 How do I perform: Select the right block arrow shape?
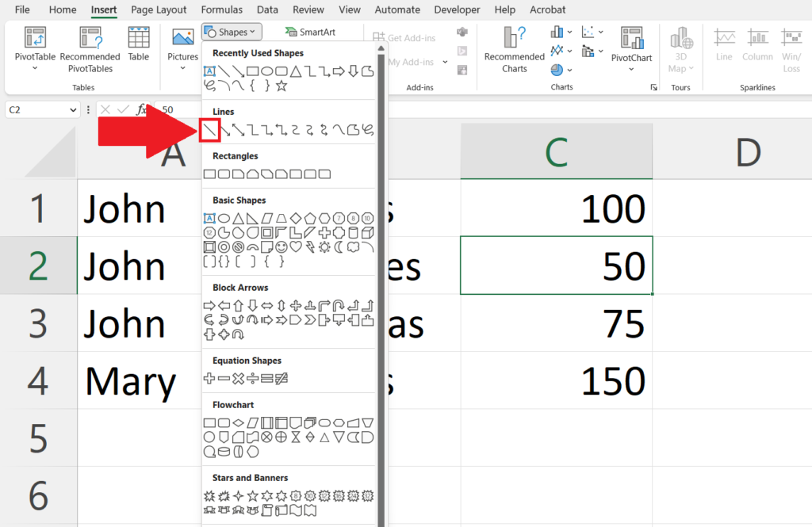(209, 306)
